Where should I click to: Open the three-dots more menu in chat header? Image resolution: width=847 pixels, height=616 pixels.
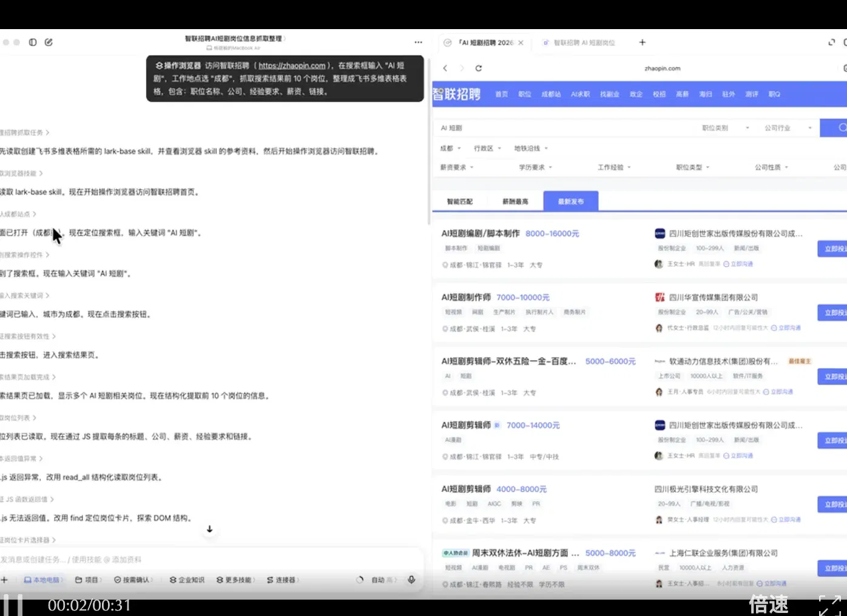tap(418, 42)
